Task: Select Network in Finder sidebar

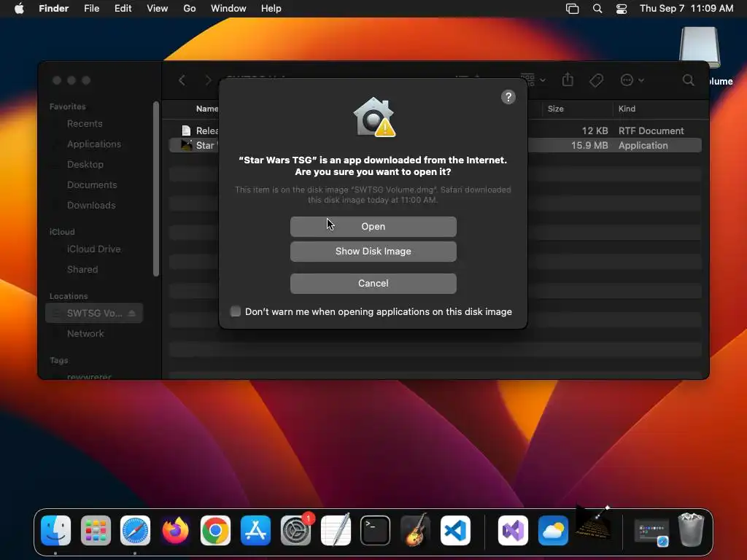Action: tap(85, 334)
